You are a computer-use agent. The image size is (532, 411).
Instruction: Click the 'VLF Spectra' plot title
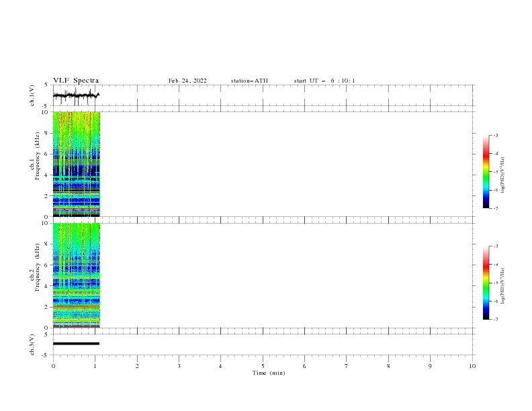click(76, 81)
